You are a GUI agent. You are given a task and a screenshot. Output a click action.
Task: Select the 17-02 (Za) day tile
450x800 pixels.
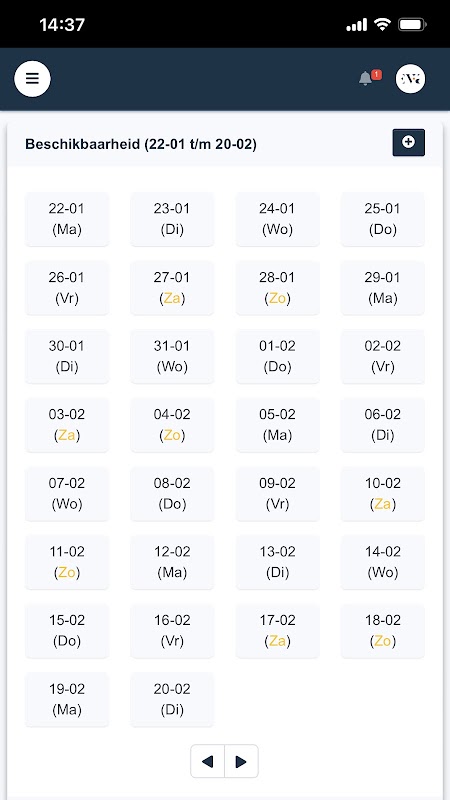[278, 631]
